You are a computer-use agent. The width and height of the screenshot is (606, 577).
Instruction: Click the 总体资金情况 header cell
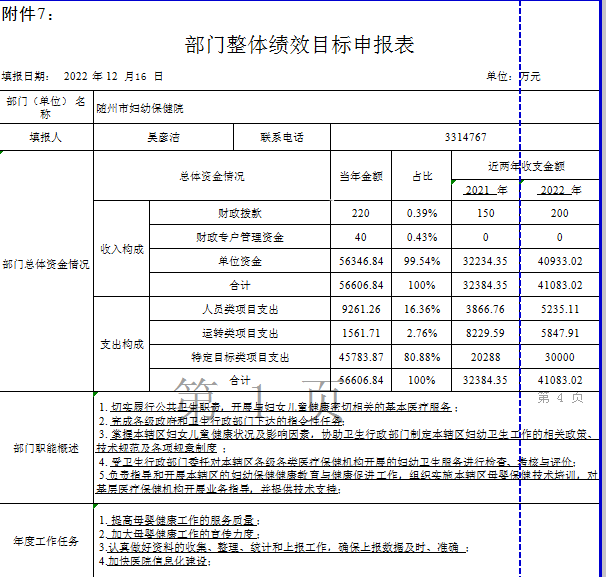click(212, 176)
